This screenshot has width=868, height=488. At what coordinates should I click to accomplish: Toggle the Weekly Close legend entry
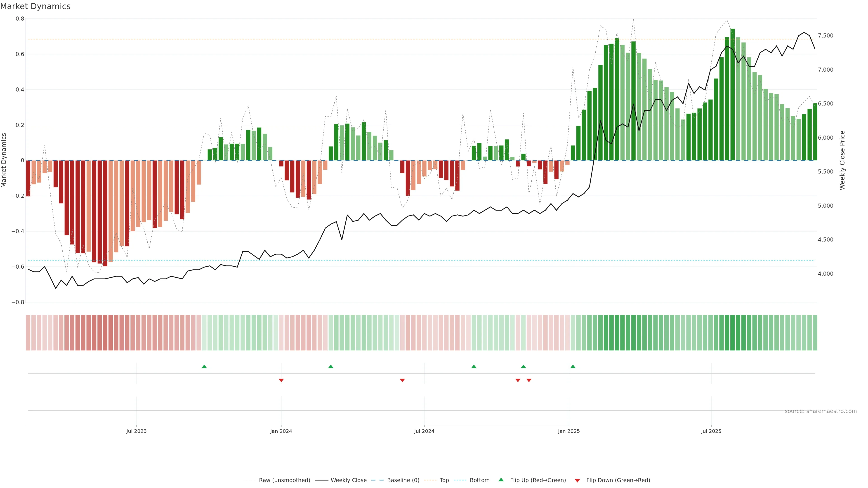click(348, 480)
